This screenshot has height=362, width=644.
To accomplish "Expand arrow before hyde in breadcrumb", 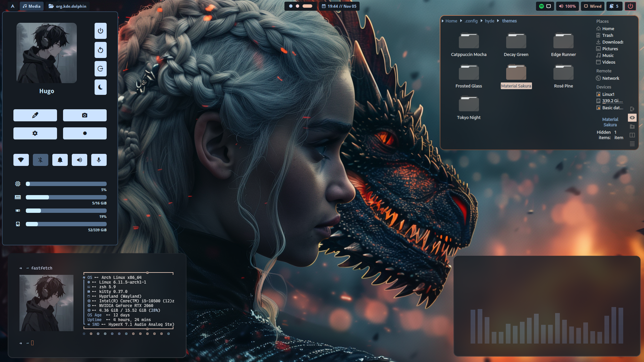I will (x=482, y=21).
